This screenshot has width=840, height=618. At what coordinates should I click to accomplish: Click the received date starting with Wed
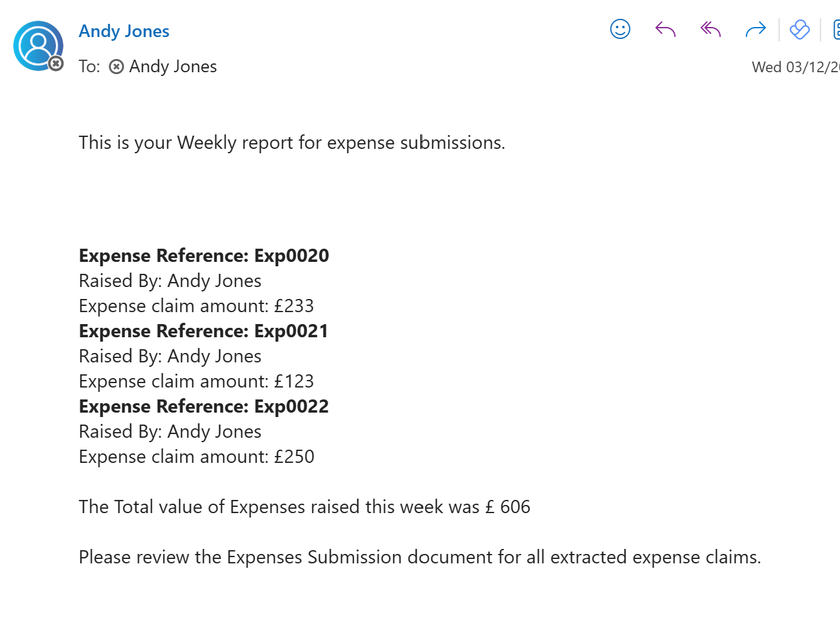click(795, 67)
